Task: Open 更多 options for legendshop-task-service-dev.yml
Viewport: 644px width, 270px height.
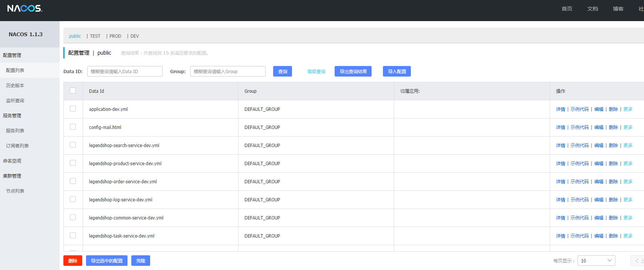Action: click(628, 236)
